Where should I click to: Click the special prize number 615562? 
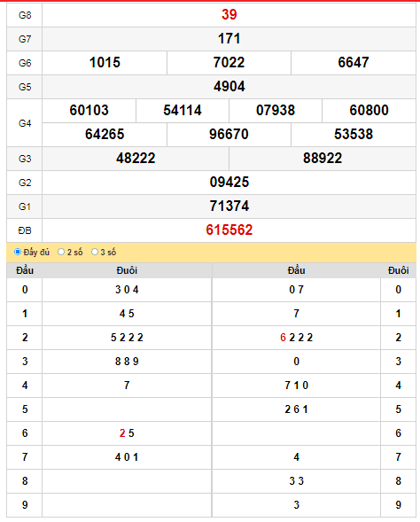tap(229, 230)
